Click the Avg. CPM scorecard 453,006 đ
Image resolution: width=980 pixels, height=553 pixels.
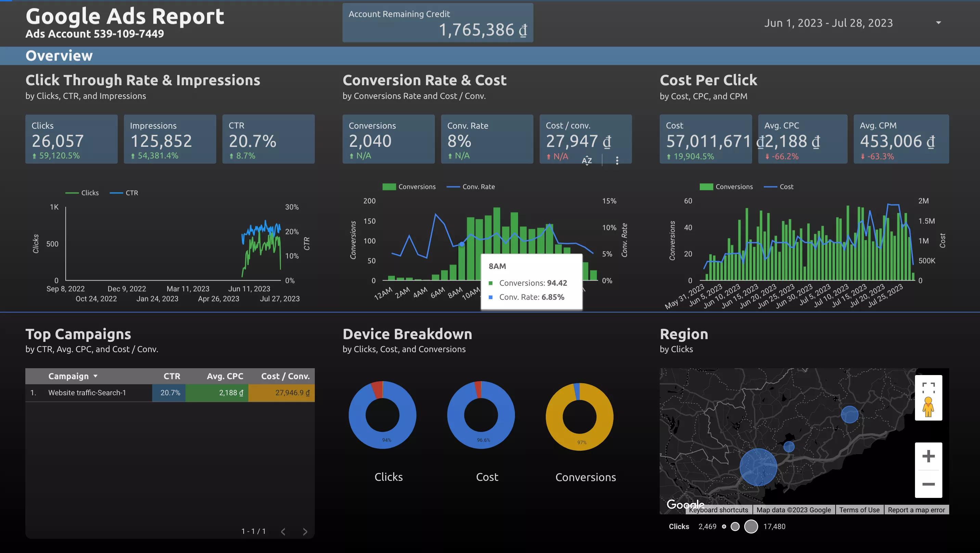click(x=901, y=139)
